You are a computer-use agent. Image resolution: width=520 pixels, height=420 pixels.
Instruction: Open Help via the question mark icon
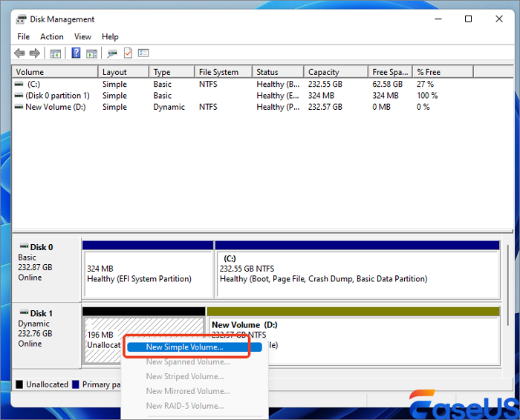pos(76,53)
